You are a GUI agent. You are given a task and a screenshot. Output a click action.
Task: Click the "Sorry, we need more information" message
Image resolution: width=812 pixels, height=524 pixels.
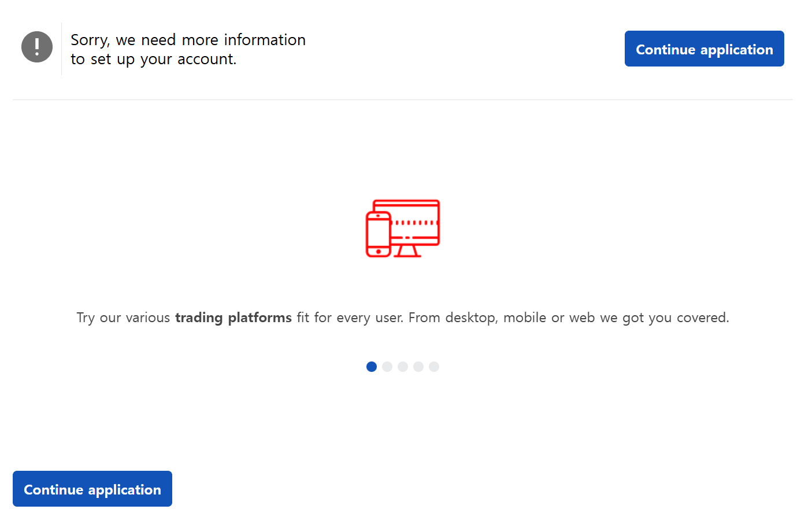(188, 40)
